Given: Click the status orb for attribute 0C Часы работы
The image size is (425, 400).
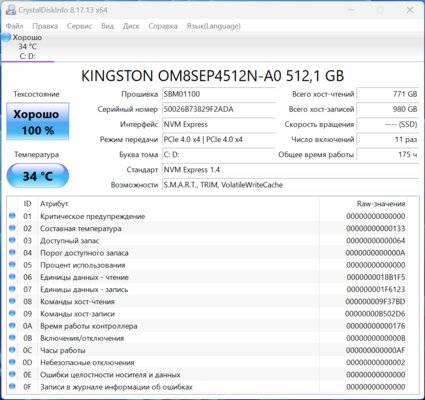Looking at the screenshot, I should tap(12, 350).
